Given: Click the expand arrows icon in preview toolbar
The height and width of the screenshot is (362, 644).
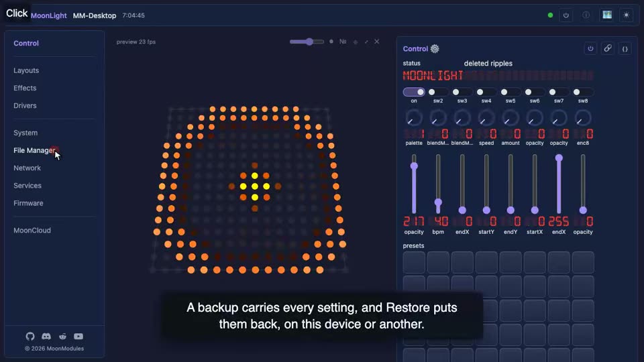Looking at the screenshot, I should coord(366,42).
